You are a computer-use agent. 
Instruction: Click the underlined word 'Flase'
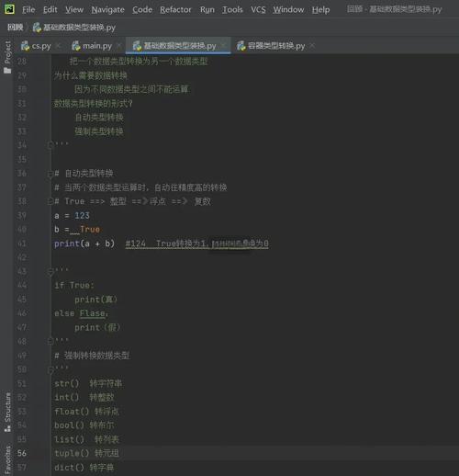(92, 313)
